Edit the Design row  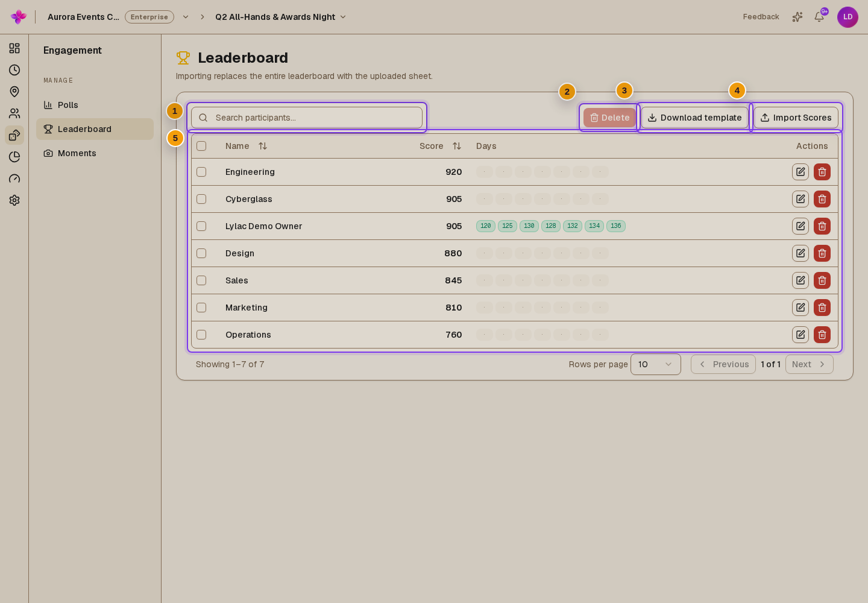[800, 253]
